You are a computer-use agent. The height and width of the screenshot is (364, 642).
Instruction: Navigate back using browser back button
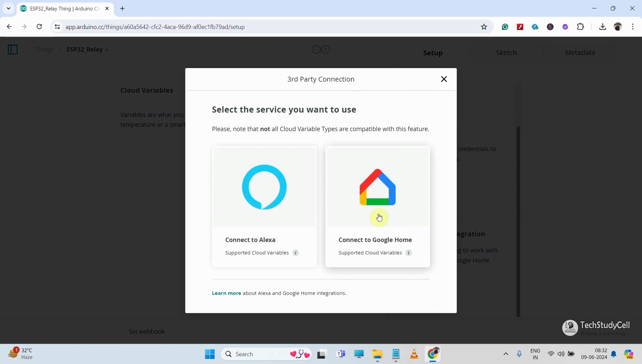(x=10, y=27)
